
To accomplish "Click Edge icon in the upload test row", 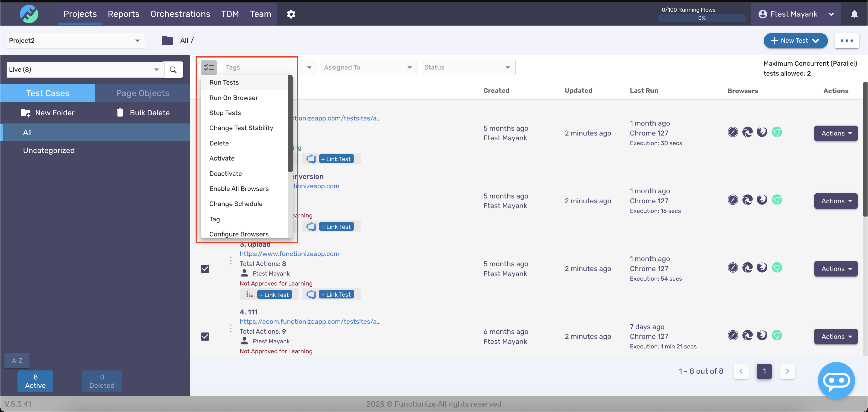I will coord(747,268).
